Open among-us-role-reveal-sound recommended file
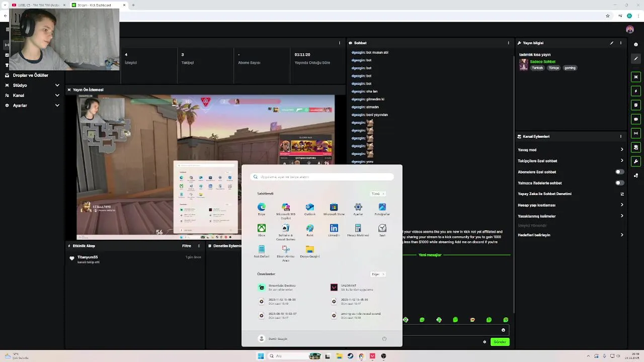The height and width of the screenshot is (362, 644). pyautogui.click(x=356, y=315)
